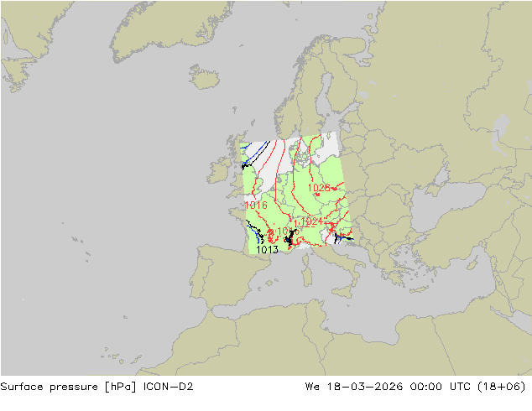532x411 pixels.
Task: Click the 'Surface pressure [hPa] ICON-D2' caption
Action: pos(96,387)
